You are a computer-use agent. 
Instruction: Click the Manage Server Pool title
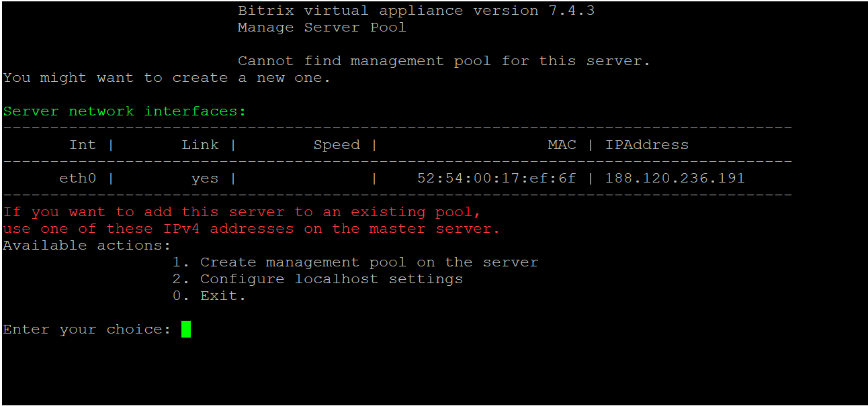pos(322,28)
